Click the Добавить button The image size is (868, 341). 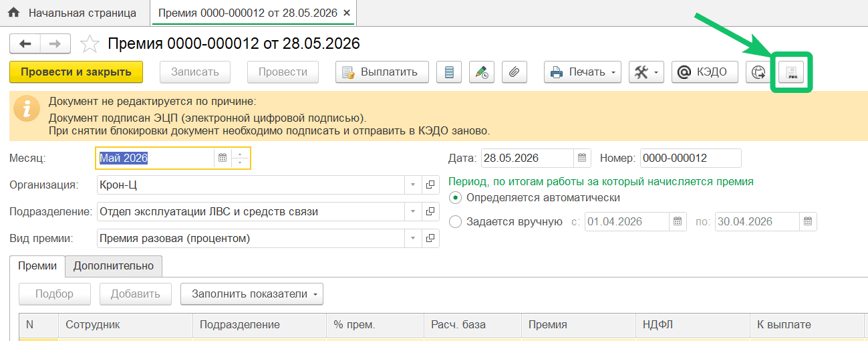click(x=136, y=294)
